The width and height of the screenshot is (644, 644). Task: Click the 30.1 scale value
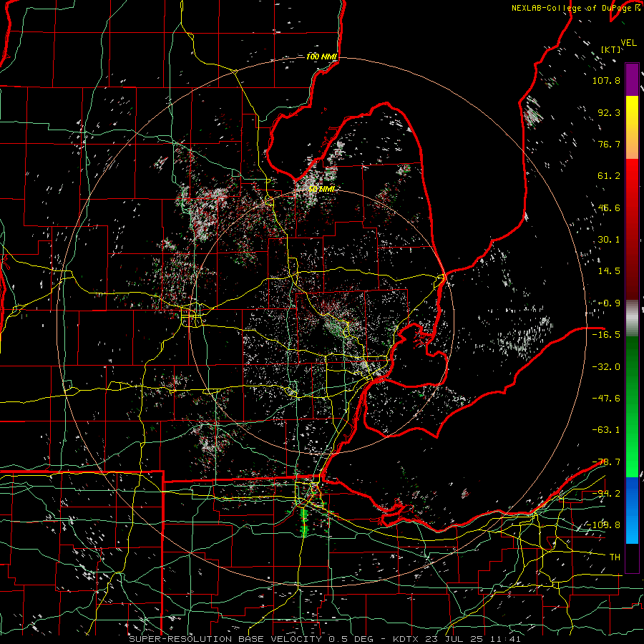[x=609, y=240]
